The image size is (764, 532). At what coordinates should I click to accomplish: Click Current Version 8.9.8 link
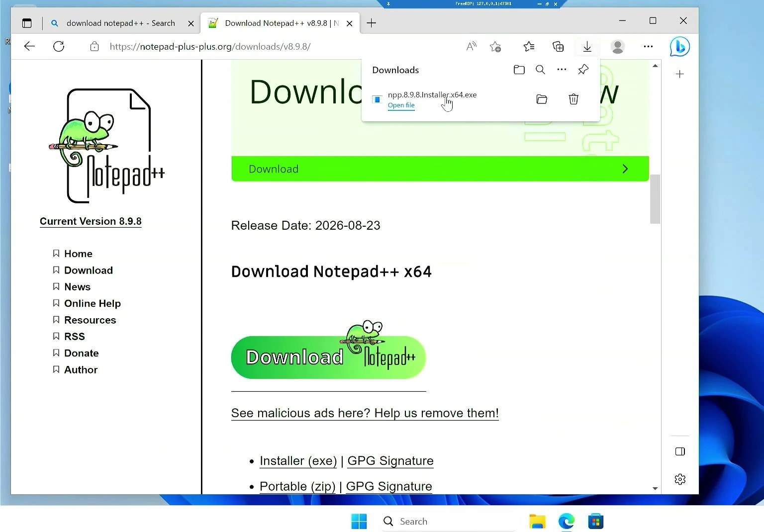pos(91,221)
